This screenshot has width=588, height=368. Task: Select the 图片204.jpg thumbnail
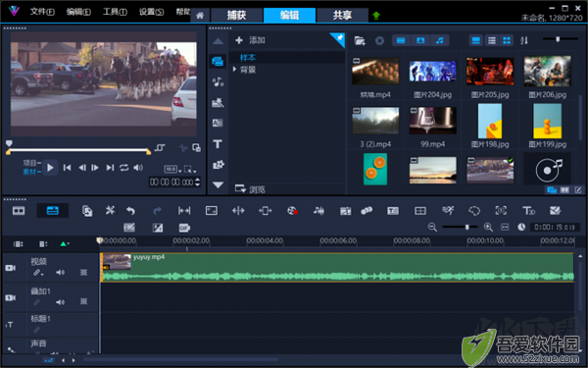433,71
